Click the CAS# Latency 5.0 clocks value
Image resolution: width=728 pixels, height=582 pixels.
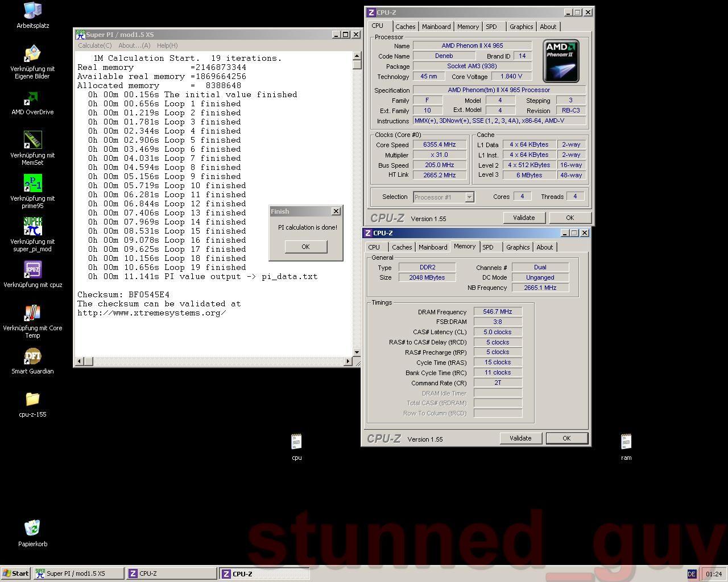click(498, 332)
